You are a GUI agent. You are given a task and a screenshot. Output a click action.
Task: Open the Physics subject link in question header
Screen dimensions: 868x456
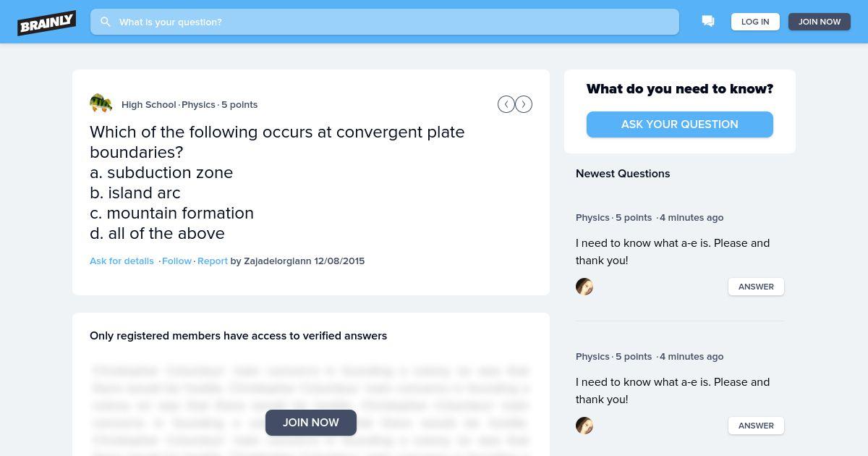pos(198,104)
